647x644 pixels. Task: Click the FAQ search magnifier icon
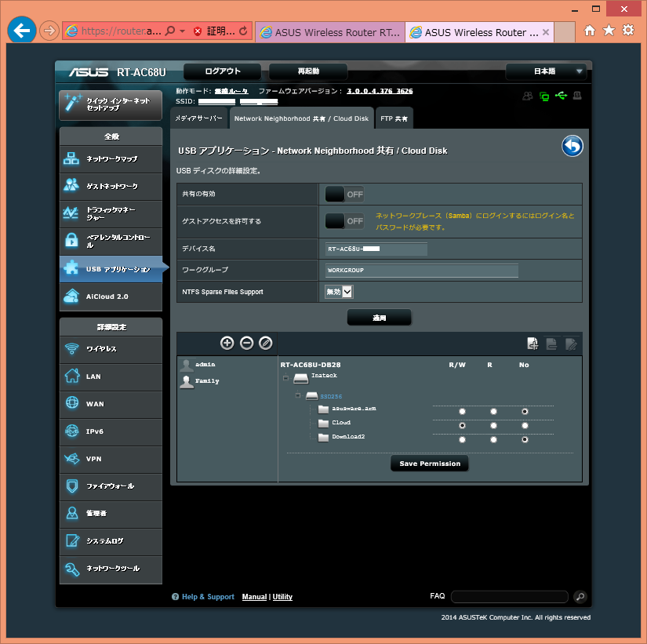pyautogui.click(x=580, y=597)
